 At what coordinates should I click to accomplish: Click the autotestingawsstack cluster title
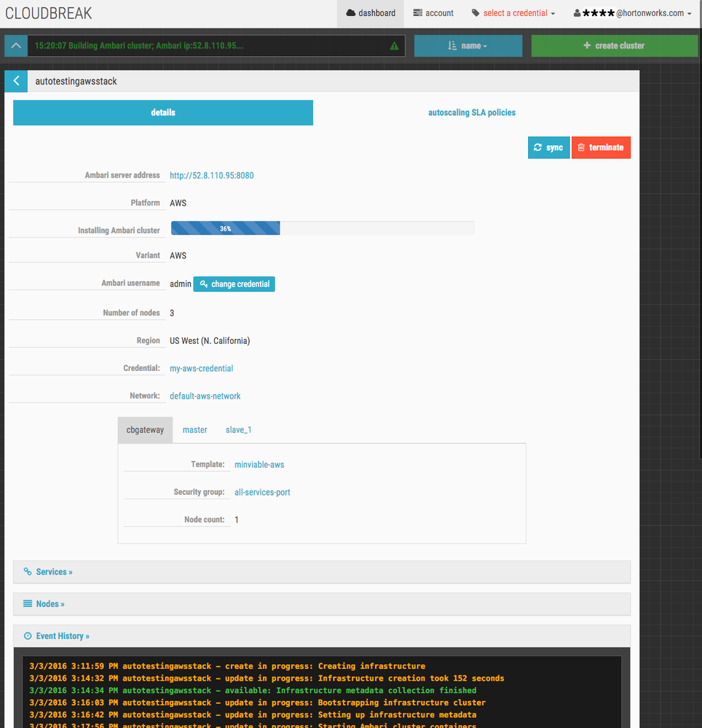76,81
